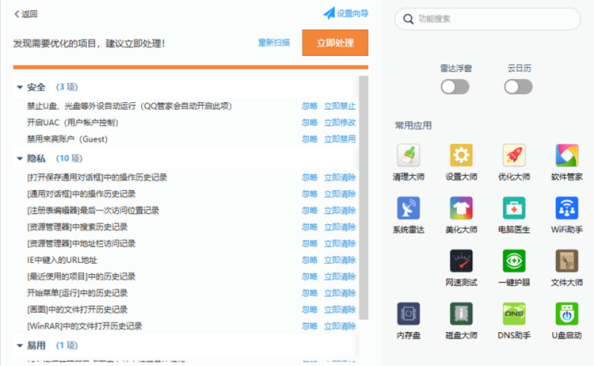The image size is (594, 366).
Task: Open 电脑医生 medical kit icon
Action: click(514, 208)
